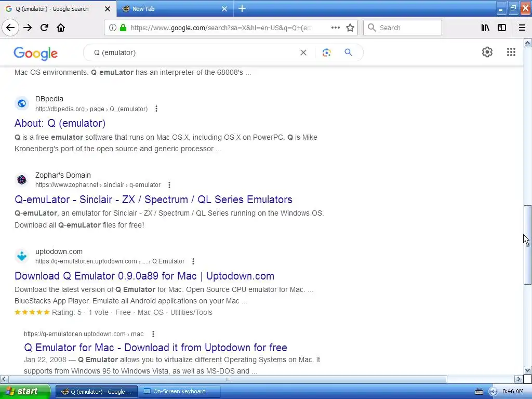Click the "uptodown.com" site name text
Screen dimensions: 532x399
tap(59, 251)
